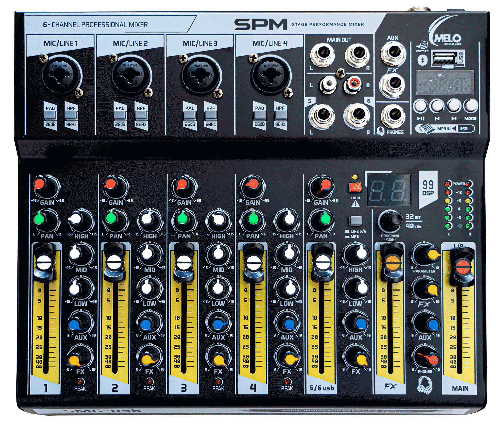504x423 pixels.
Task: Click the channel 2 red GAIN knob
Action: 115,187
